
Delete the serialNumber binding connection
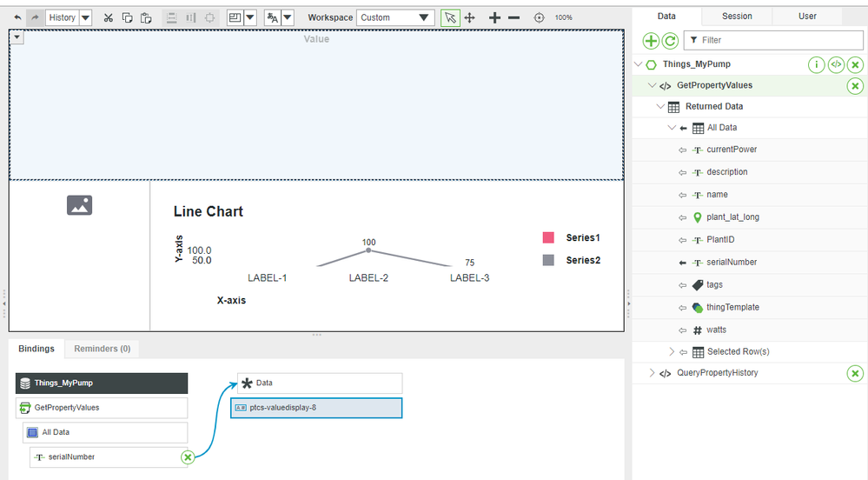click(187, 457)
